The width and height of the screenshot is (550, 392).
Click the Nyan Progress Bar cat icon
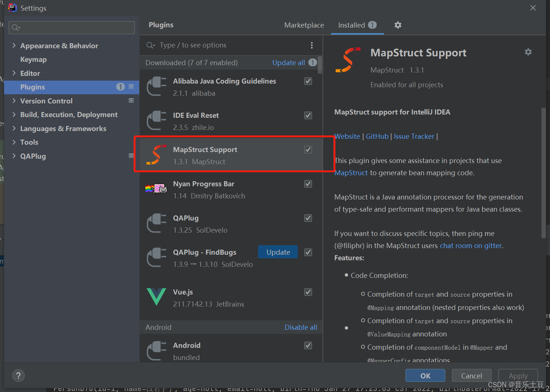point(156,189)
